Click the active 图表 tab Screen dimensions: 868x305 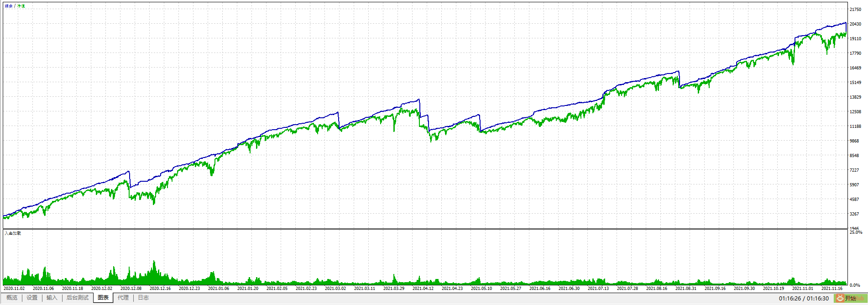[103, 298]
